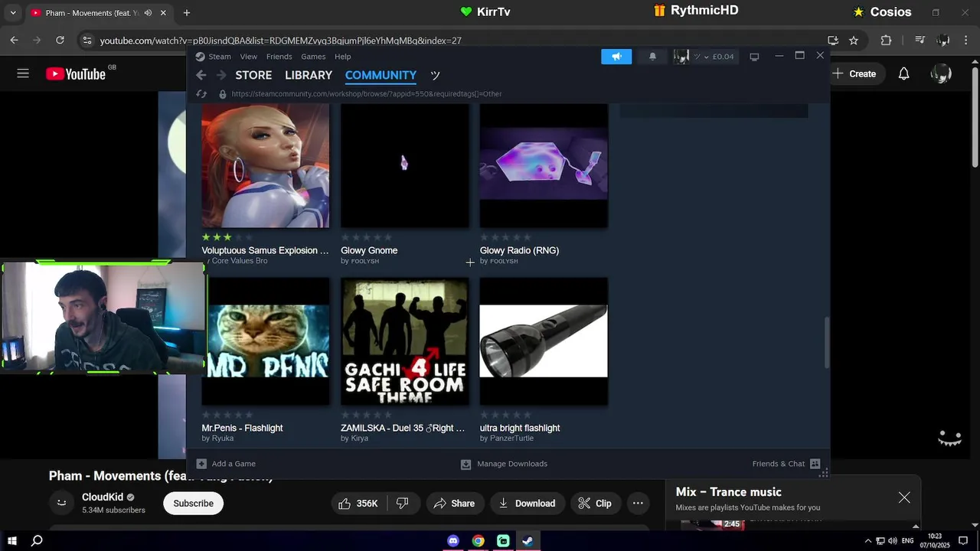Image resolution: width=980 pixels, height=551 pixels.
Task: Click the Share button
Action: tap(454, 503)
